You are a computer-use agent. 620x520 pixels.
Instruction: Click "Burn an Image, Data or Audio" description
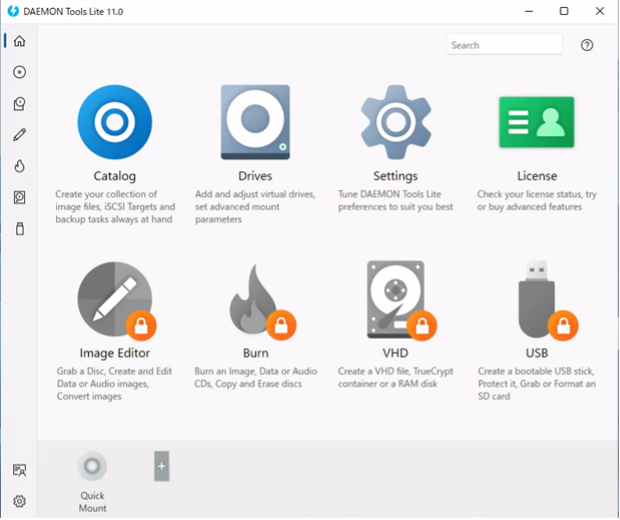click(x=255, y=378)
